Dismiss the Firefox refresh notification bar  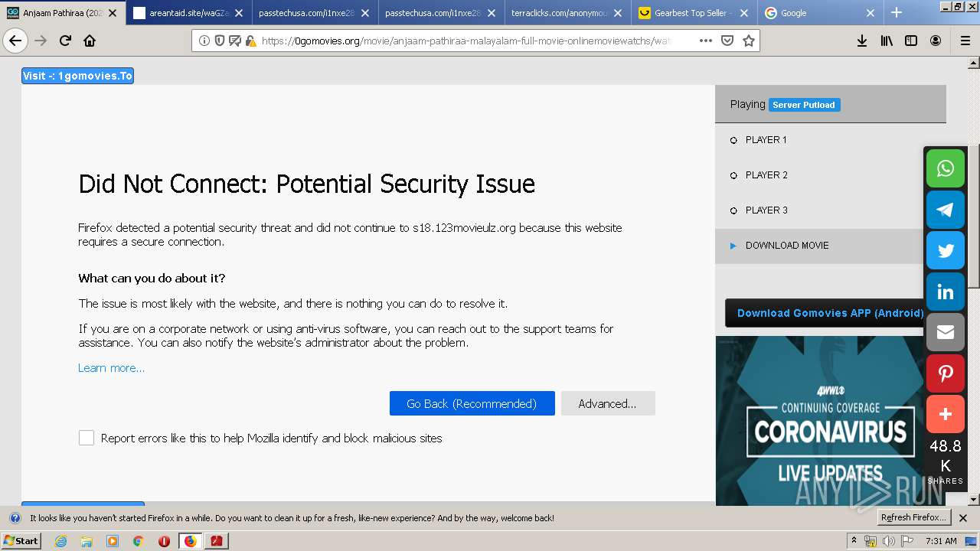point(963,518)
